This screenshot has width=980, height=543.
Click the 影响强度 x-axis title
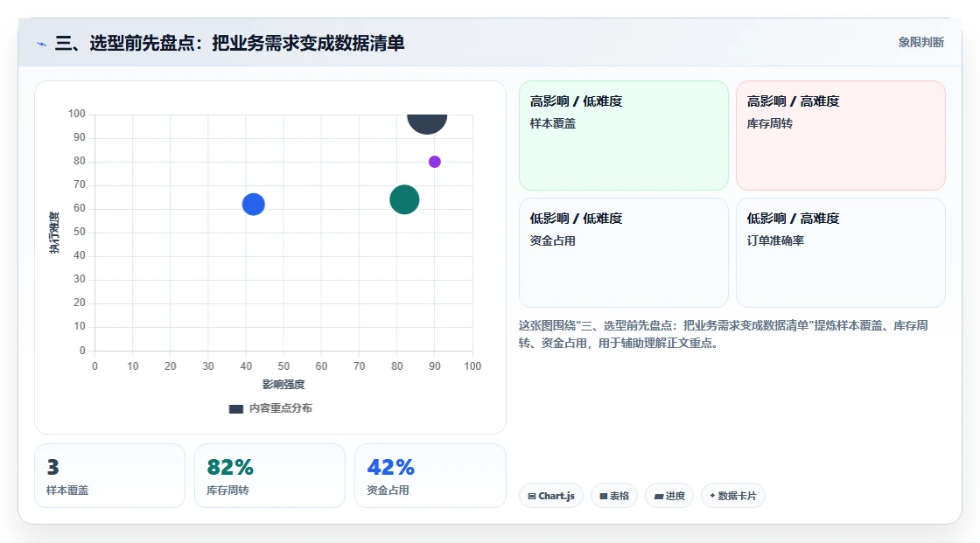click(283, 384)
